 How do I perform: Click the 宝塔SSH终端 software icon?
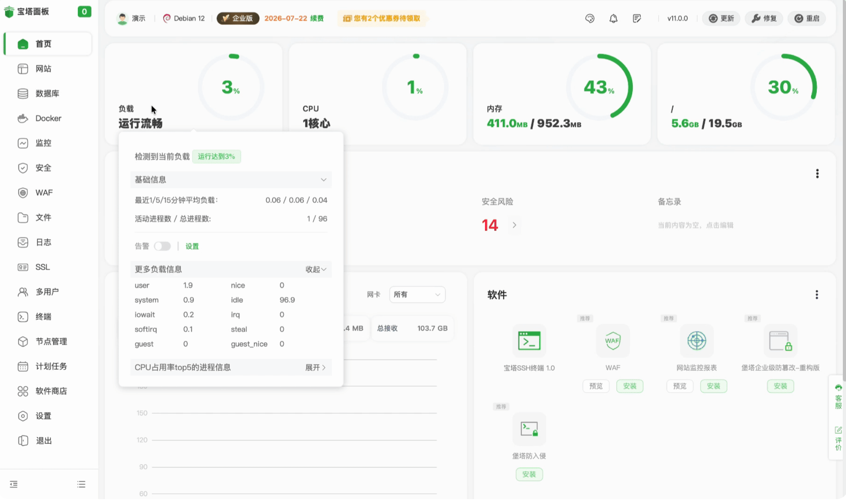pyautogui.click(x=529, y=341)
